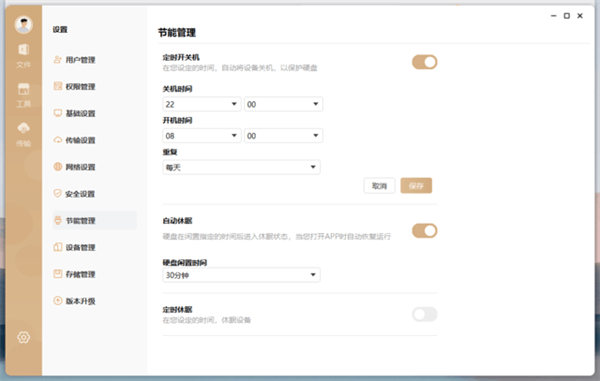600x381 pixels.
Task: Click the settings gear in the sidebar
Action: (x=24, y=337)
